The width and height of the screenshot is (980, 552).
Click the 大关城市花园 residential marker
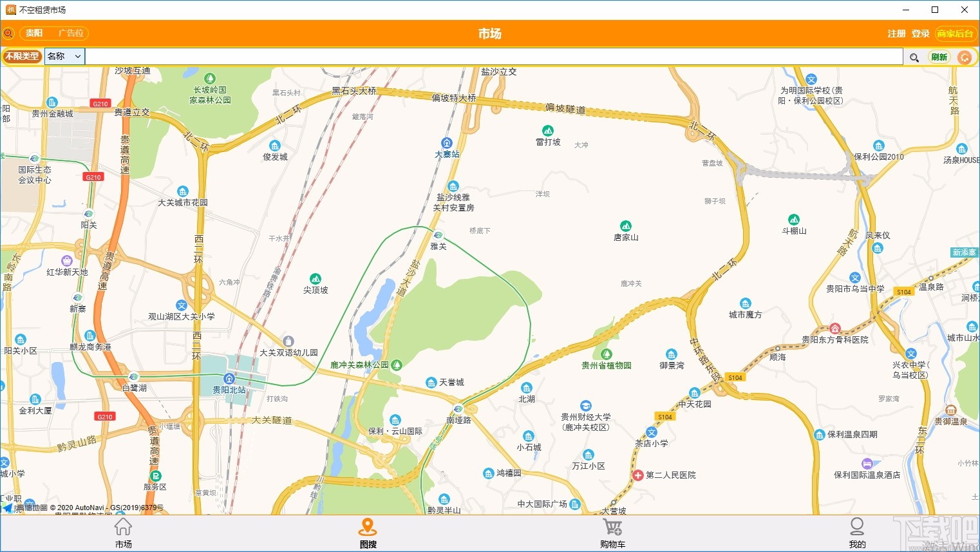point(183,191)
